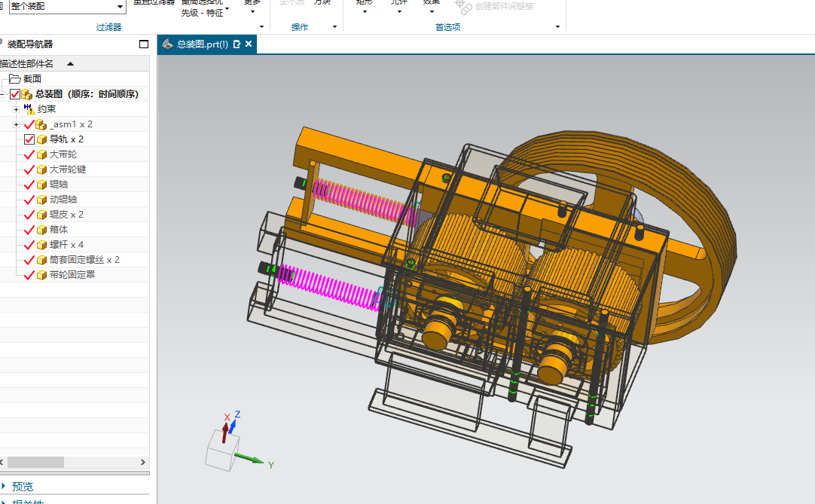Click the upper magenta spring in the model
815x504 pixels.
tap(364, 202)
